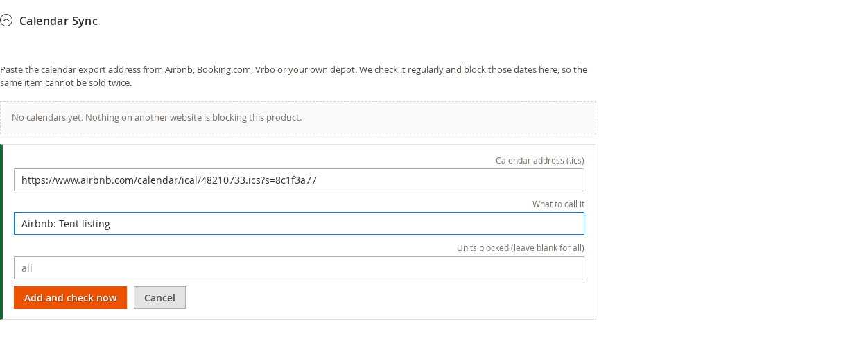Click the Calendar Sync section heading

click(x=58, y=21)
